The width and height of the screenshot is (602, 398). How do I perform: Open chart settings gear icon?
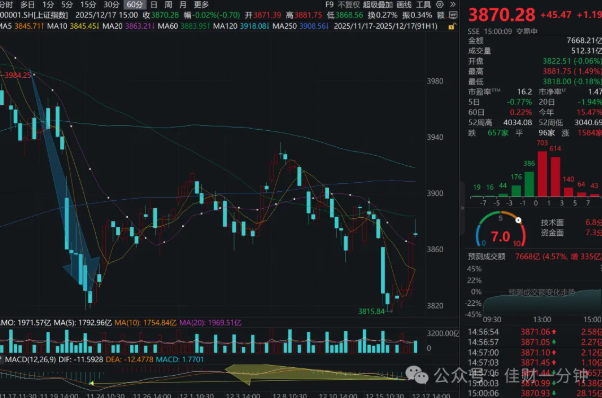[x=440, y=5]
